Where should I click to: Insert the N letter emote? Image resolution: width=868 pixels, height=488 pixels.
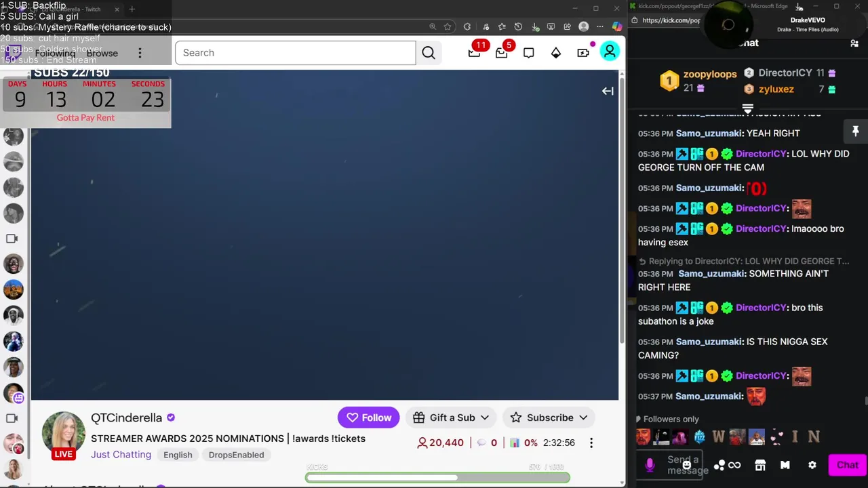[x=814, y=437]
